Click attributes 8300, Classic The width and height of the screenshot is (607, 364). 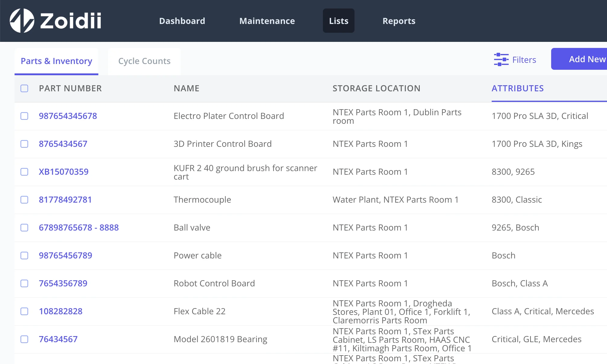point(517,200)
